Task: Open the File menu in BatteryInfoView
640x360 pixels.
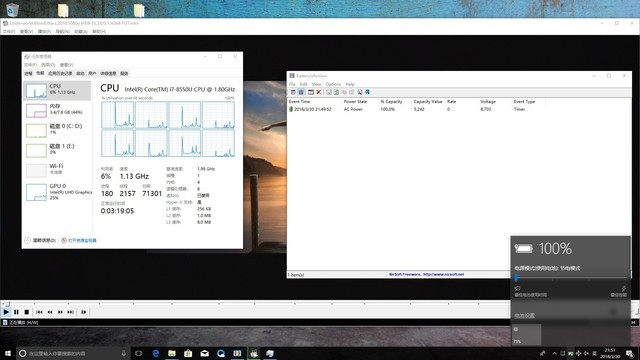Action: [292, 84]
